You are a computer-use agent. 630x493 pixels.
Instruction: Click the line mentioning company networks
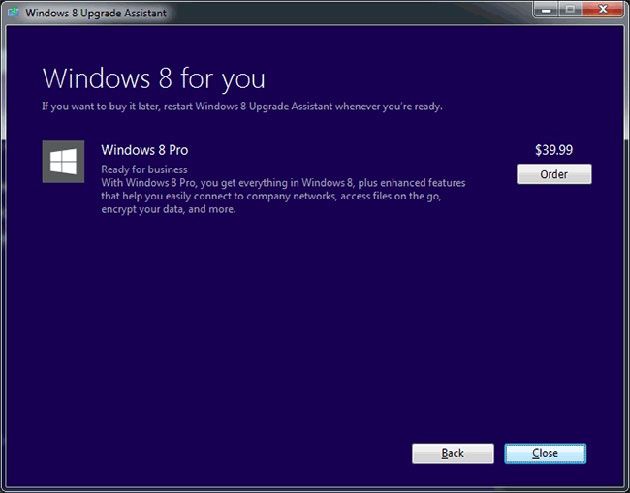271,196
